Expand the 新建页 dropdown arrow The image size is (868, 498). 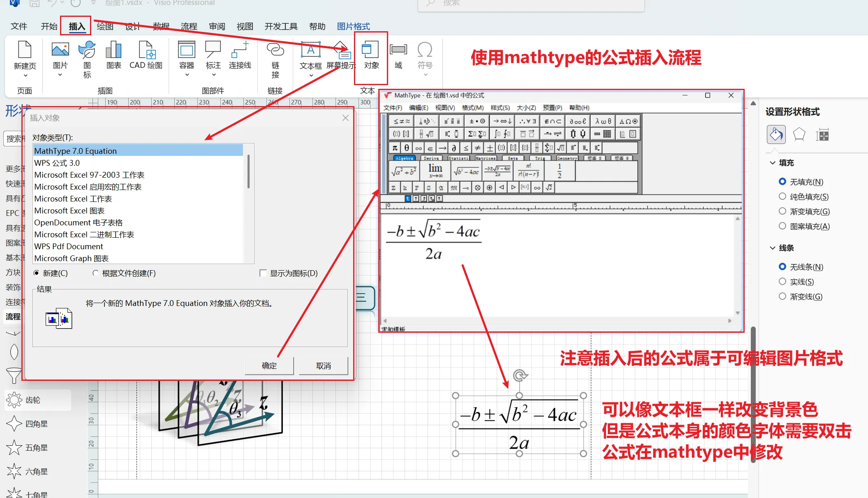point(25,76)
